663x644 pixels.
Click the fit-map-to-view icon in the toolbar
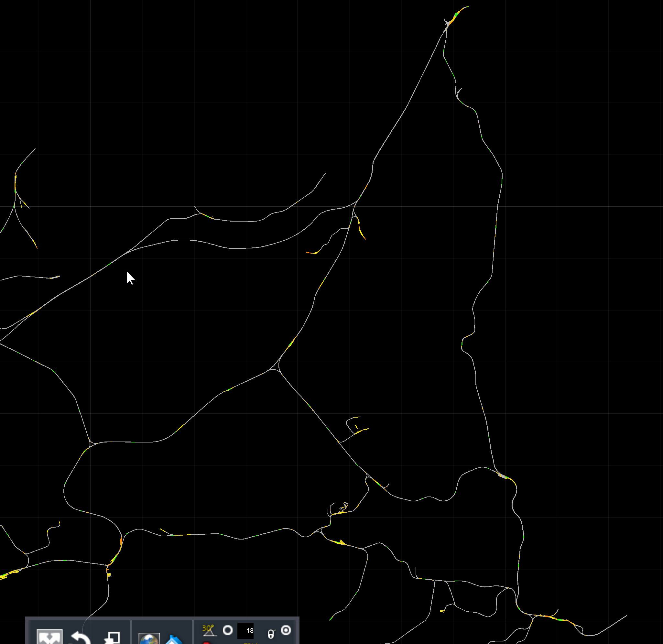point(49,637)
